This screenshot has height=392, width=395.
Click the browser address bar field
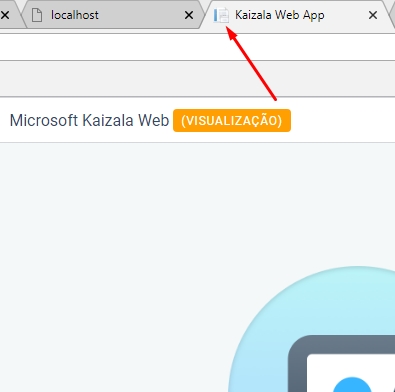[197, 47]
